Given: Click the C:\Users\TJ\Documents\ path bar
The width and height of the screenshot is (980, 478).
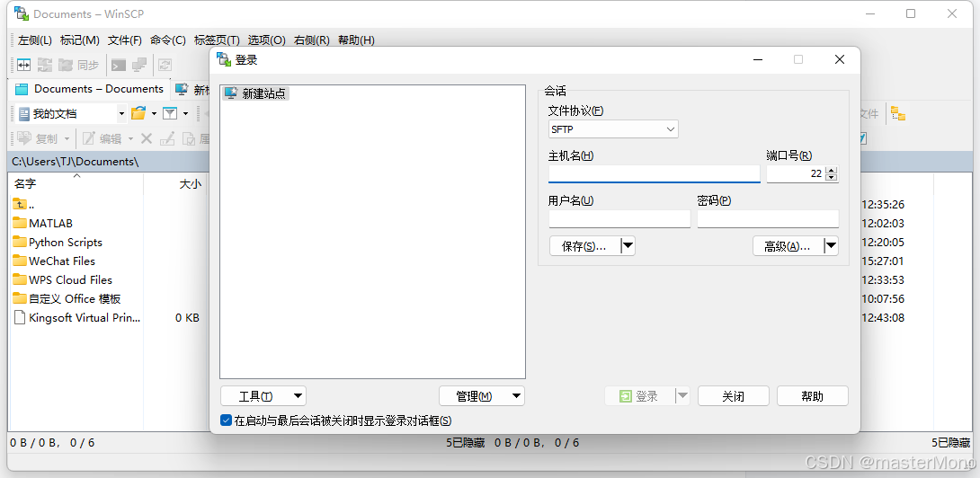Looking at the screenshot, I should [x=108, y=161].
